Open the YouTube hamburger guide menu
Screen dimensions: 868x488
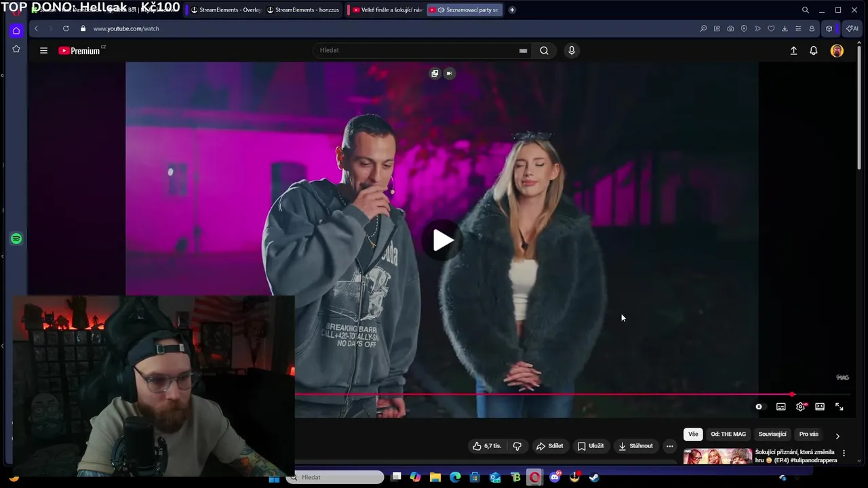point(43,50)
